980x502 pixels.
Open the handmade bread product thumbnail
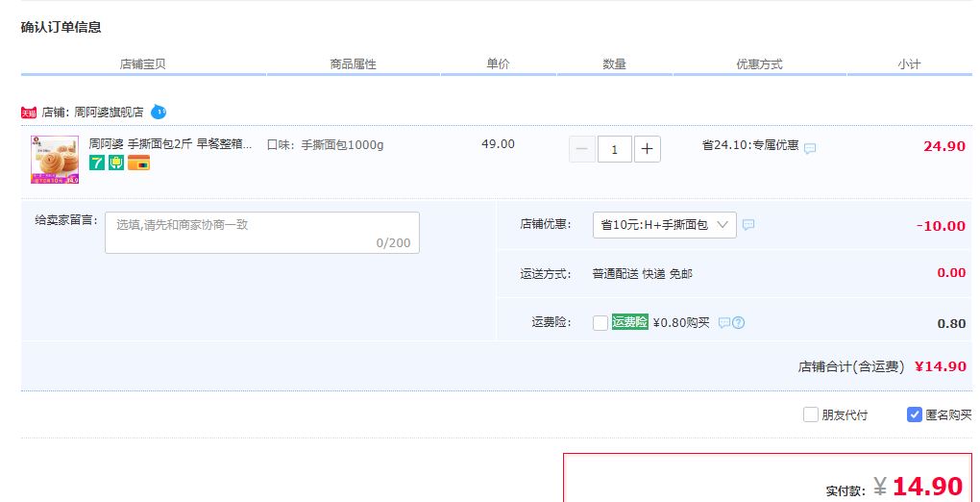(55, 160)
